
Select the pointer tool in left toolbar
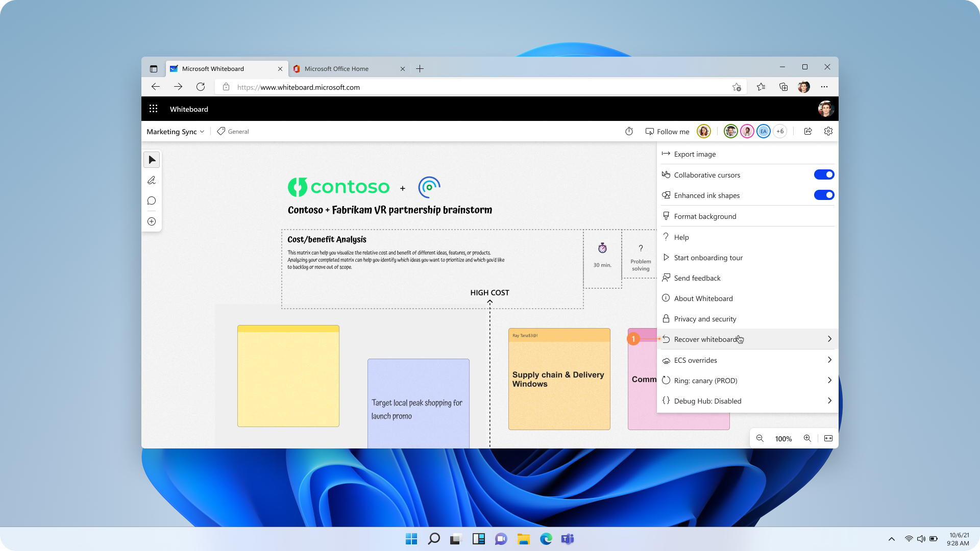(152, 160)
